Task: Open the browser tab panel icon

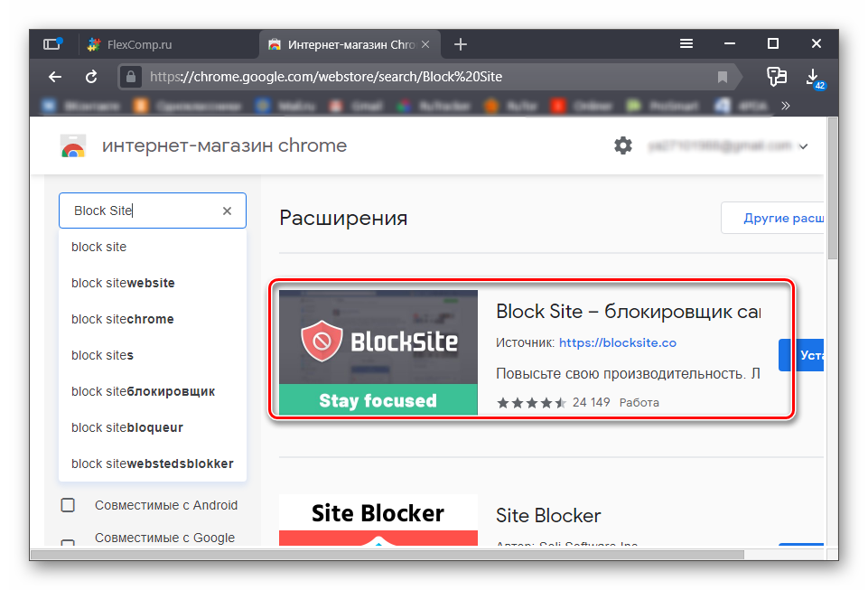Action: [x=52, y=43]
